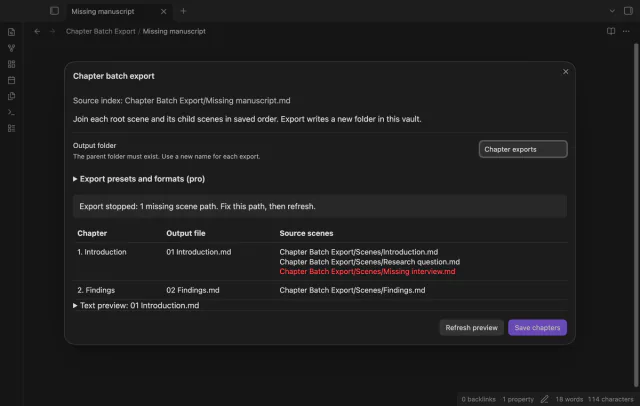Expand Export presets and formats (pro)

pos(139,179)
